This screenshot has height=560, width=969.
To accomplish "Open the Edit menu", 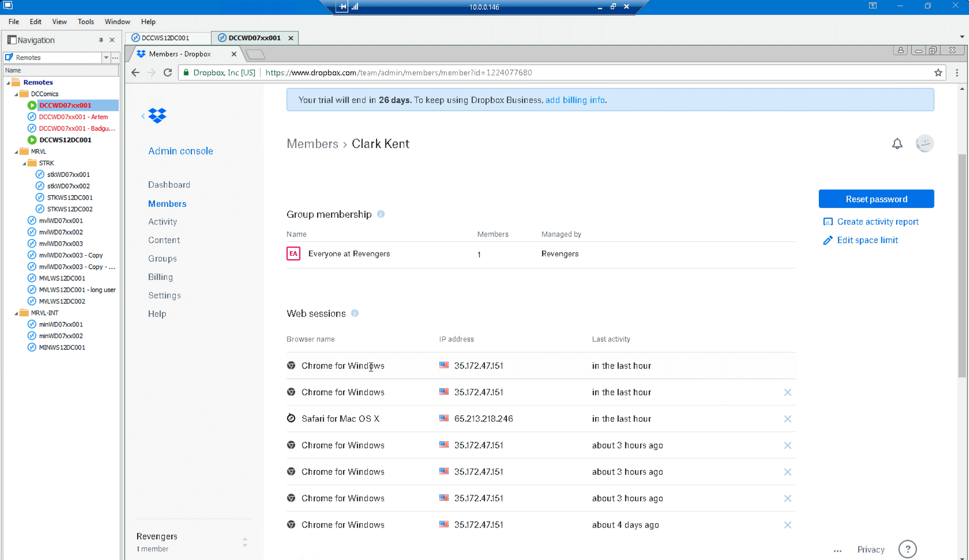I will tap(35, 22).
